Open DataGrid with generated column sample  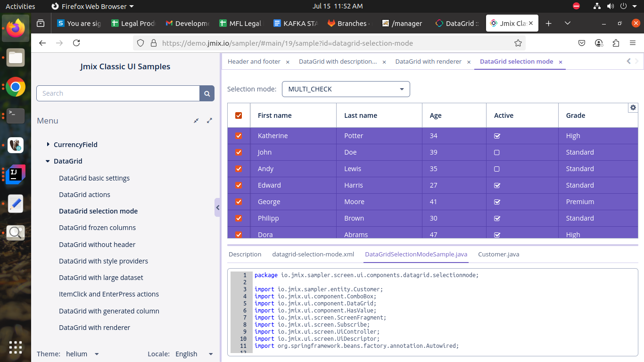click(x=109, y=311)
